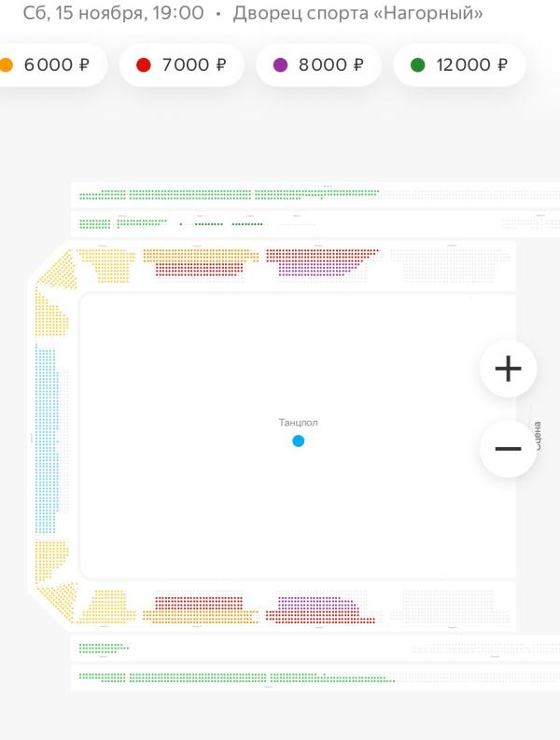Click the Танцпол label
560x740 pixels.
point(298,423)
